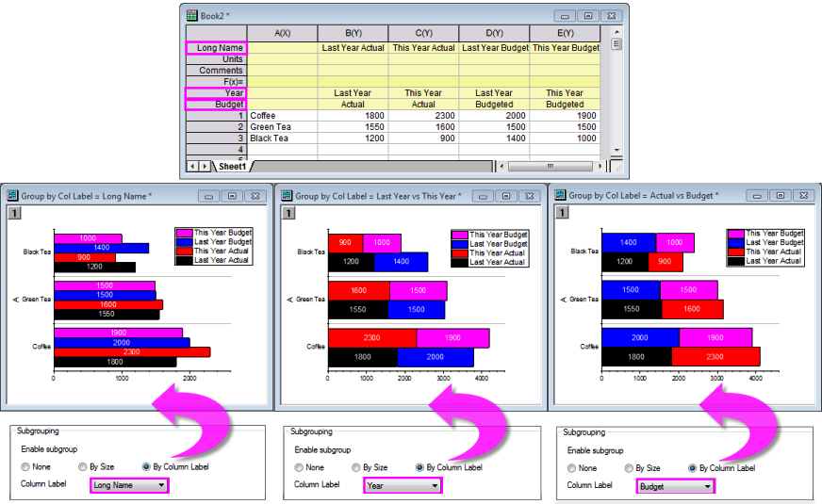The width and height of the screenshot is (822, 504).
Task: Click the Coffee cell in column A
Action: pos(282,116)
